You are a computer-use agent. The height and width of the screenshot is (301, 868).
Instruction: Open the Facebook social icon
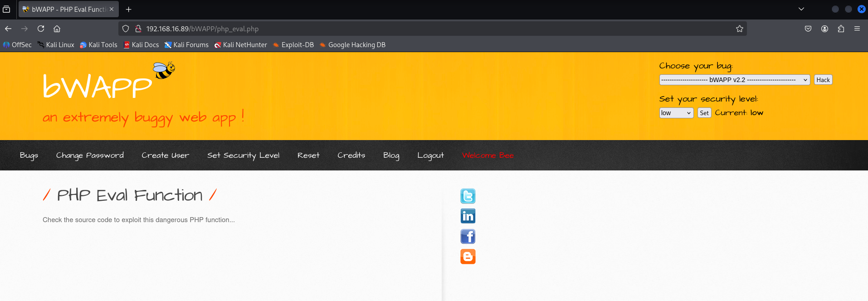click(468, 237)
